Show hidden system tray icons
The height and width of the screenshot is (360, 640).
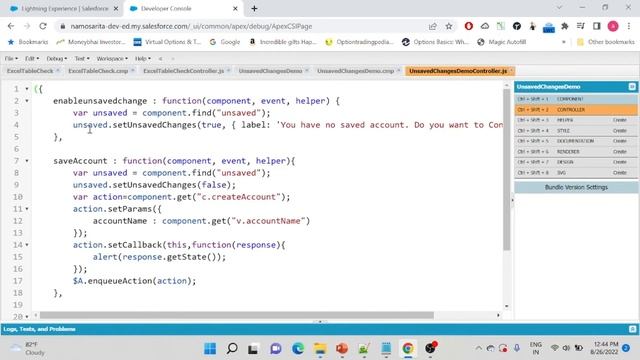478,348
